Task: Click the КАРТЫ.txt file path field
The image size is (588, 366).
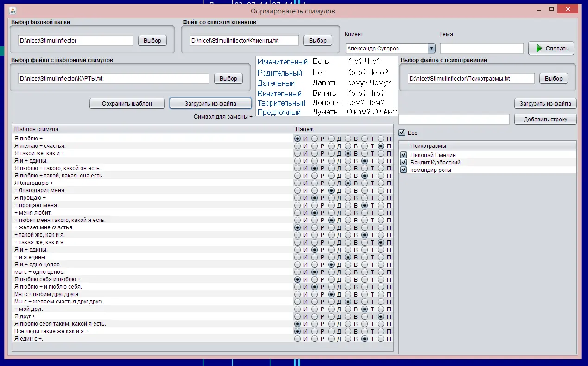Action: coord(114,78)
